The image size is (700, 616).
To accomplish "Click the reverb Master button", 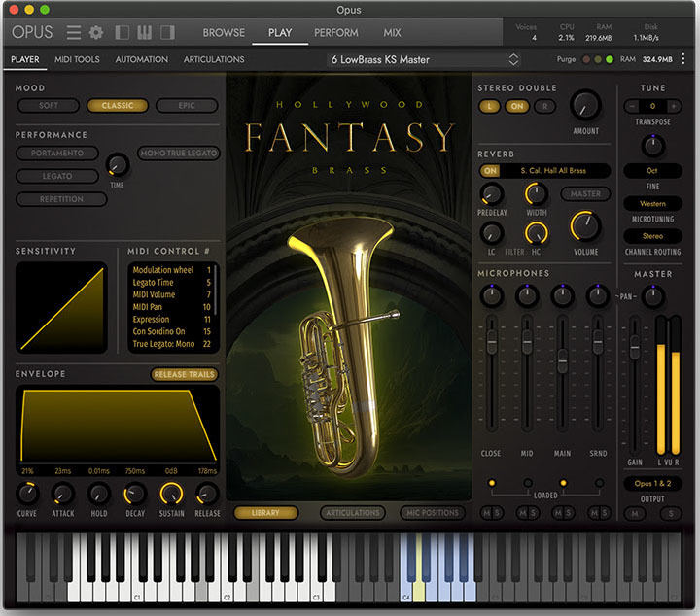I will 585,194.
